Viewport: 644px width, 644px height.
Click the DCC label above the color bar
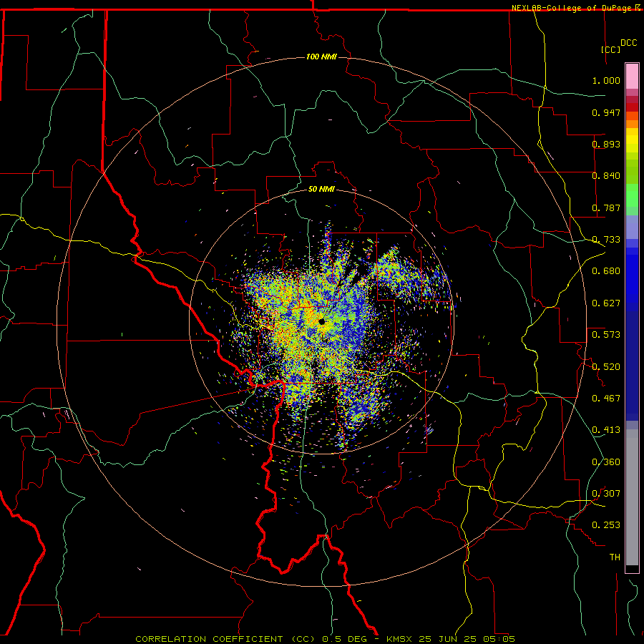point(628,43)
